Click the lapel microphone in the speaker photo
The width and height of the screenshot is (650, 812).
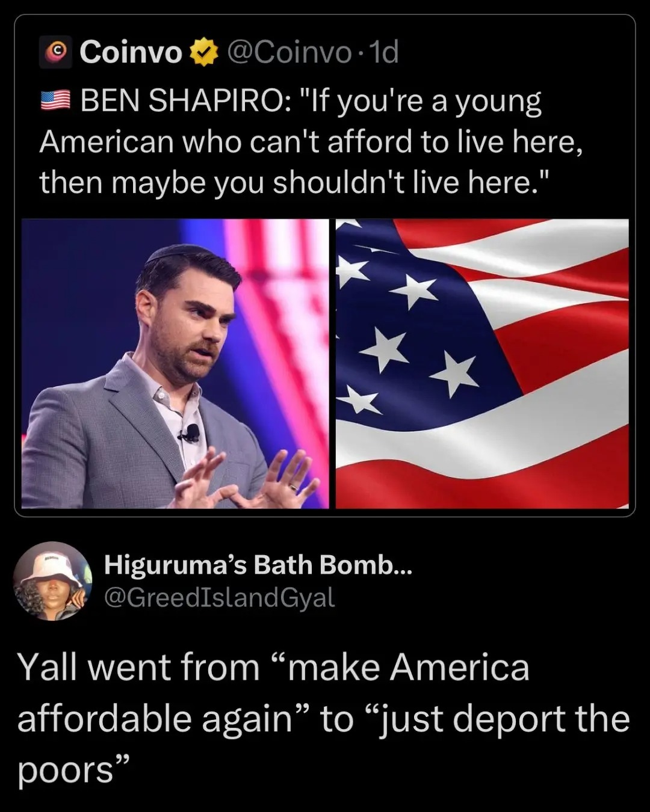190,433
